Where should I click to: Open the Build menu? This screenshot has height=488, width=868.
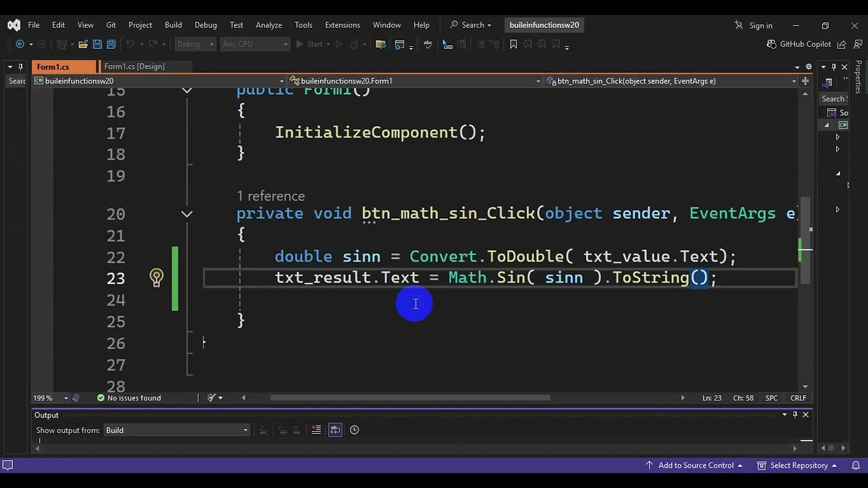(173, 25)
